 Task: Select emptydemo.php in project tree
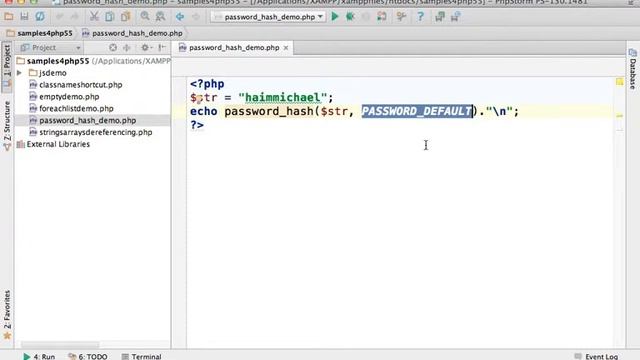(64, 97)
